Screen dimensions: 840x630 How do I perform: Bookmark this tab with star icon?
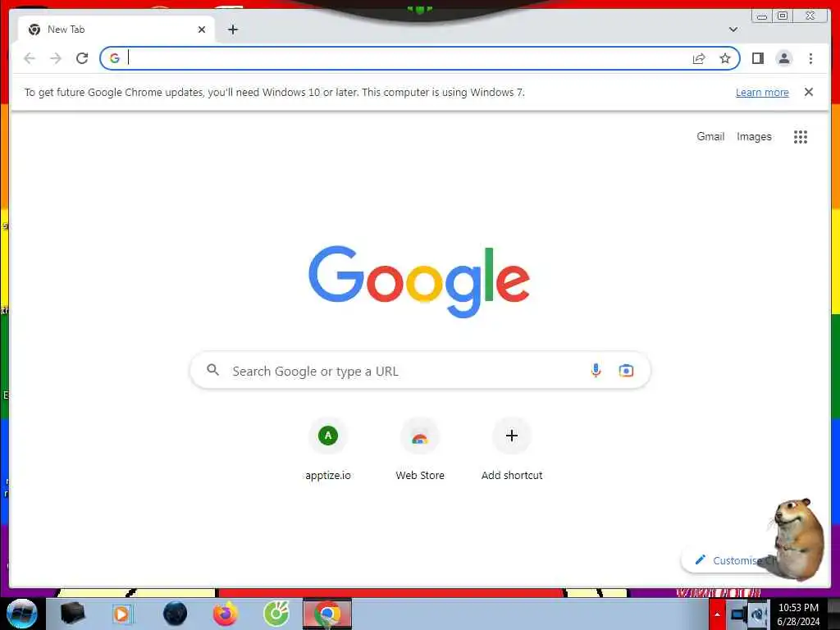click(725, 58)
